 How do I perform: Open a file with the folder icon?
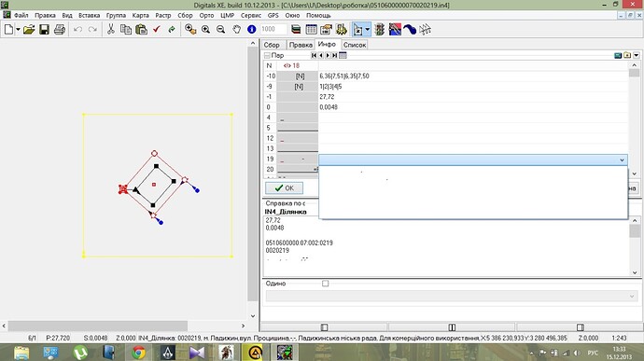[29, 30]
